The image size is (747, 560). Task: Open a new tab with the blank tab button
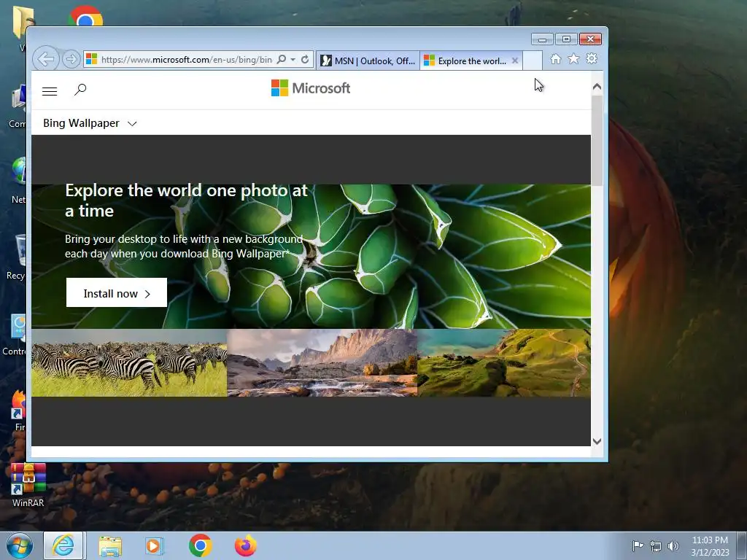click(532, 61)
